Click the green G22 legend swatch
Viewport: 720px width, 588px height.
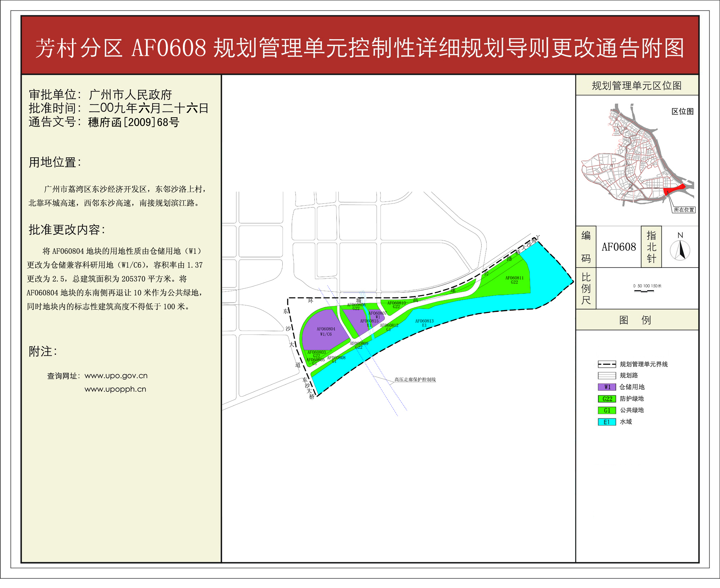(607, 399)
